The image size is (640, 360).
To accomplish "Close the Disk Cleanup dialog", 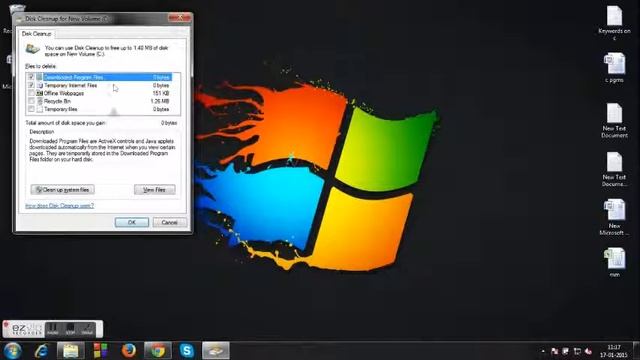I will point(180,18).
